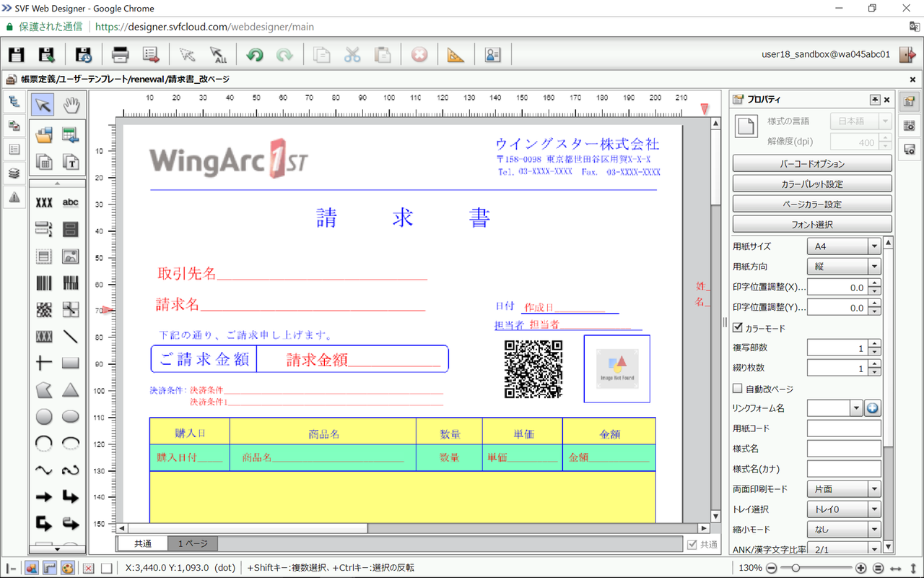Close the form tab with X button
Screen dimensions: 924x578
tap(912, 79)
